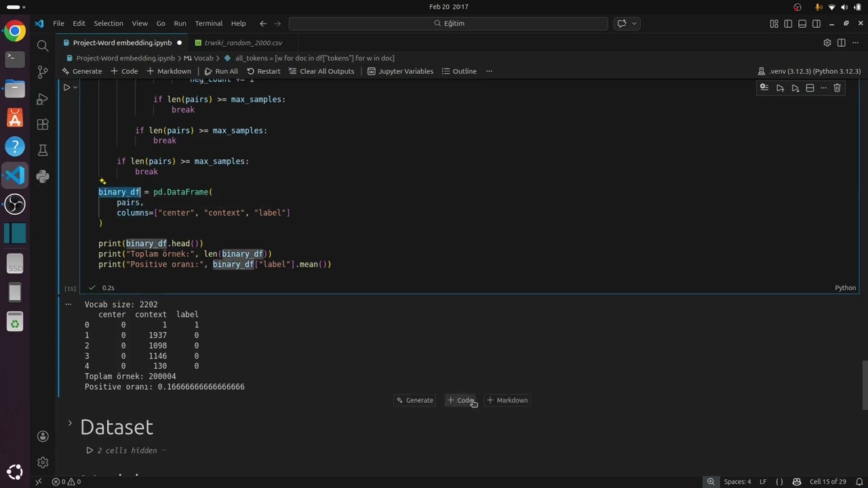Click the editor vertical scrollbar thumb

[865, 385]
